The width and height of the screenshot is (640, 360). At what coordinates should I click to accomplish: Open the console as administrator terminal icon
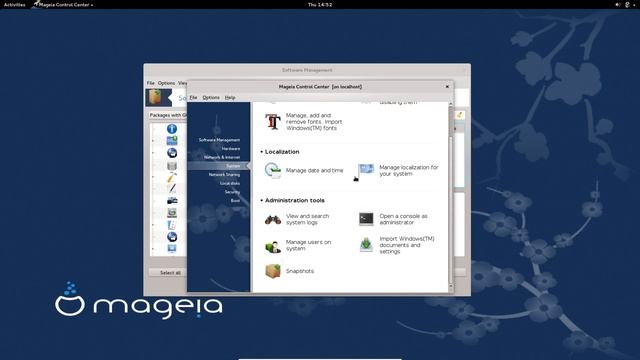pyautogui.click(x=366, y=219)
